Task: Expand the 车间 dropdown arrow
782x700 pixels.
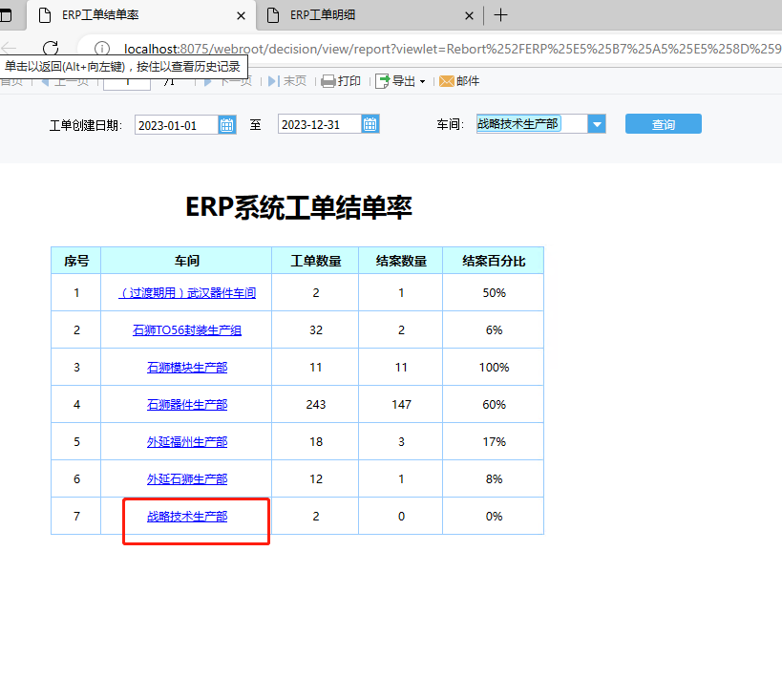Action: [x=597, y=124]
